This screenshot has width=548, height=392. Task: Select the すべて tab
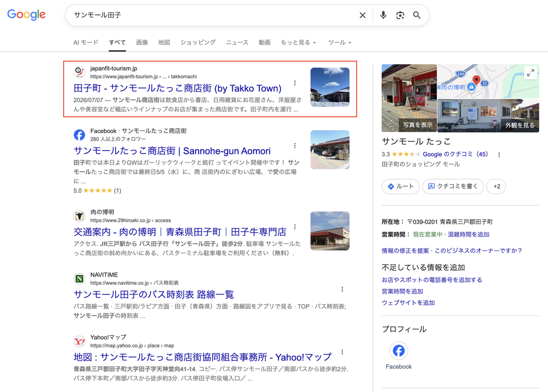(x=117, y=42)
